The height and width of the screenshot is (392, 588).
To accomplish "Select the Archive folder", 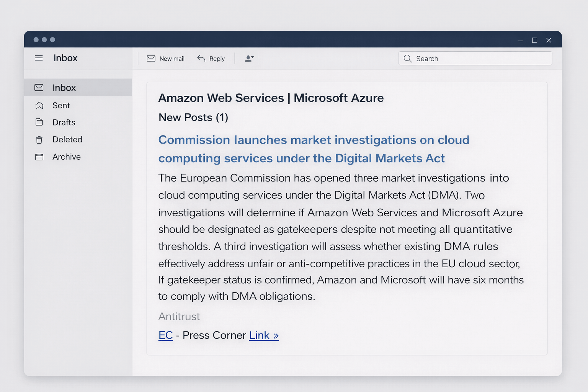I will pyautogui.click(x=67, y=157).
